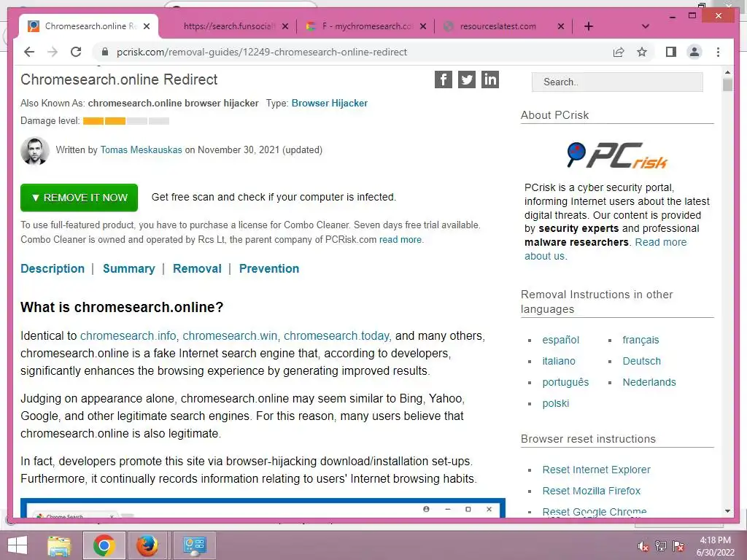747x560 pixels.
Task: Open Reset Mozilla Firefox instructions
Action: point(591,491)
